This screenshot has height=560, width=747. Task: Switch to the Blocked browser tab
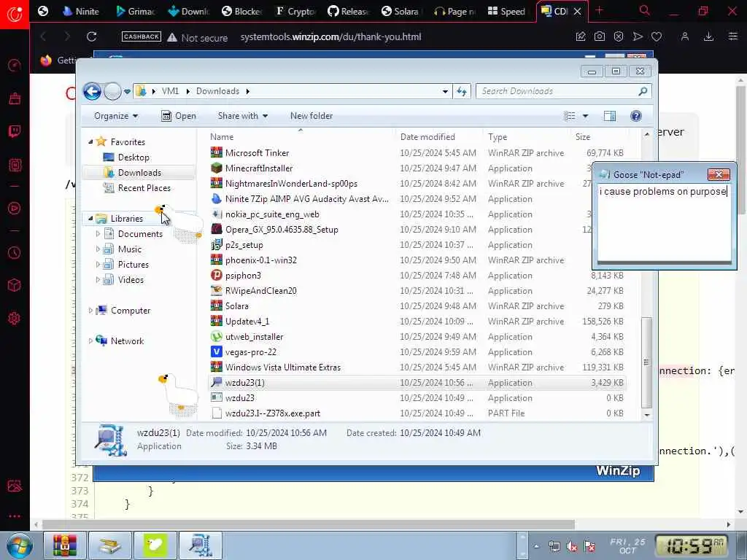pyautogui.click(x=242, y=11)
